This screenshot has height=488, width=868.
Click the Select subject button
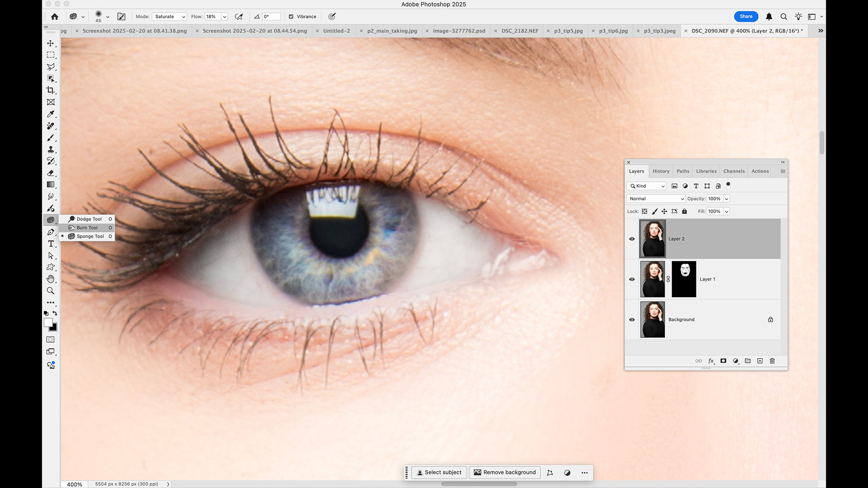[x=439, y=472]
